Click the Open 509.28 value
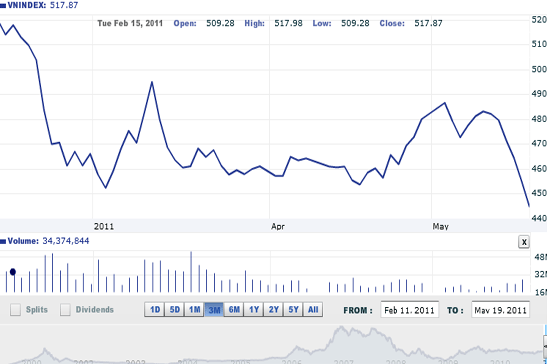This screenshot has width=550, height=364. click(x=220, y=23)
